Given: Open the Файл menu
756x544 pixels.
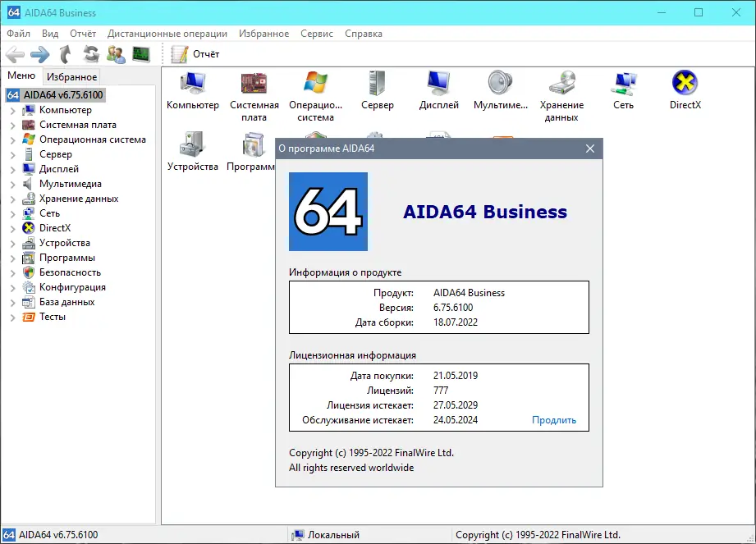Looking at the screenshot, I should pos(18,34).
